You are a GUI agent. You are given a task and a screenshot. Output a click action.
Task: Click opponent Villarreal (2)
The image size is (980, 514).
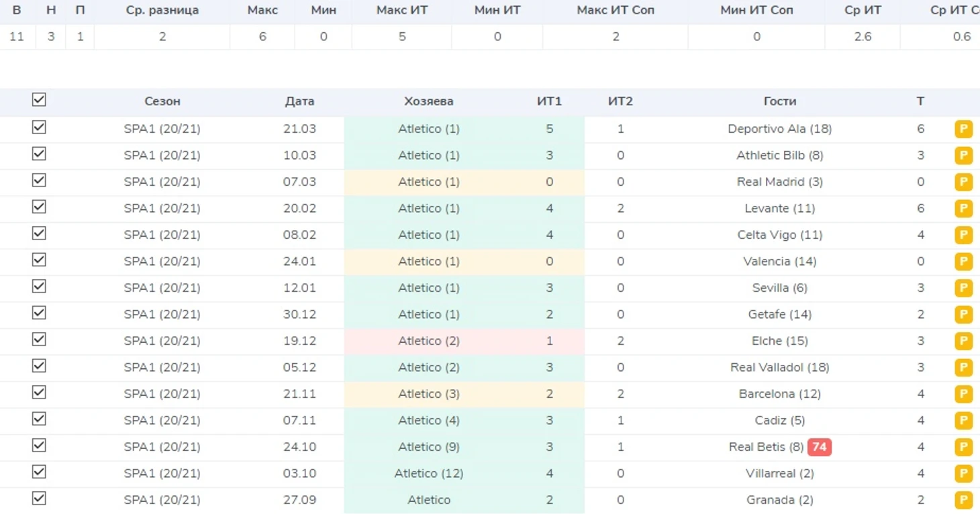click(780, 474)
